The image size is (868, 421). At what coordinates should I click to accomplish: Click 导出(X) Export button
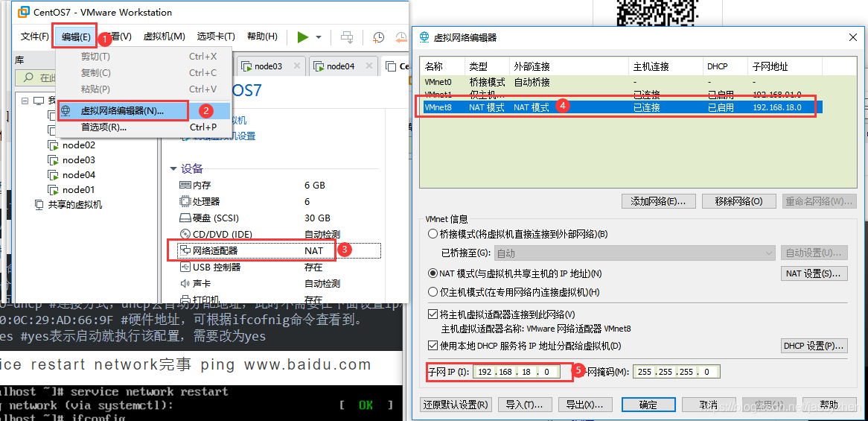[585, 405]
